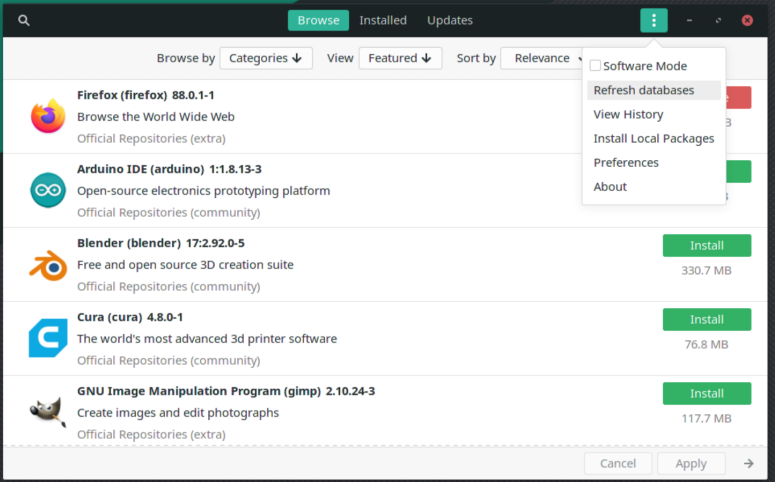Click Cura's 'Official Repositories (community)' label
The image size is (776, 482).
[x=168, y=361]
